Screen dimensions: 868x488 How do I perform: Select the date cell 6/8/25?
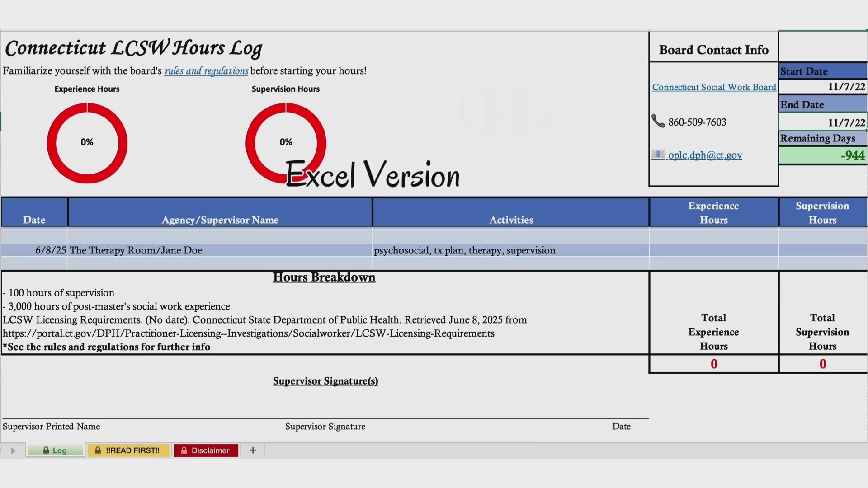pyautogui.click(x=34, y=250)
